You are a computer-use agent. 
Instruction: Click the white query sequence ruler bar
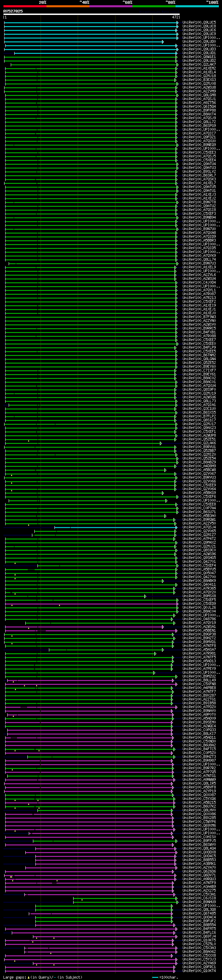pos(91,15)
